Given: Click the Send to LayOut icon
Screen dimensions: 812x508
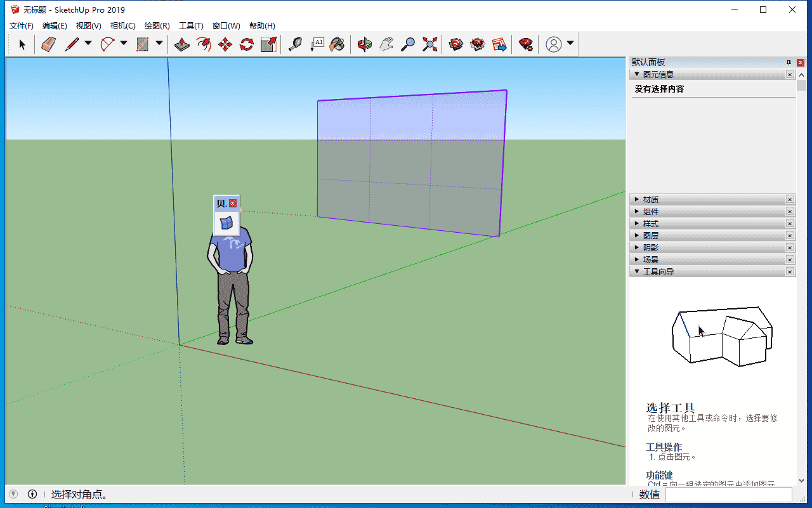Looking at the screenshot, I should tap(499, 44).
